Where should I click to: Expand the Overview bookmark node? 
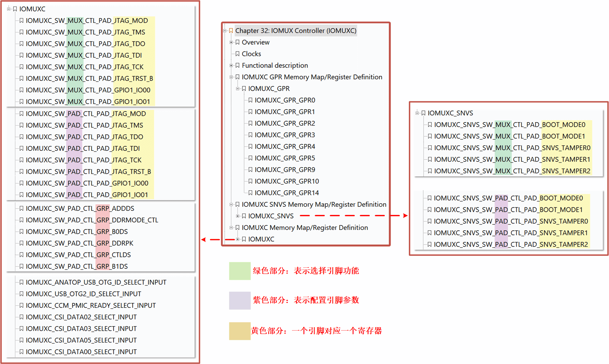click(x=231, y=42)
